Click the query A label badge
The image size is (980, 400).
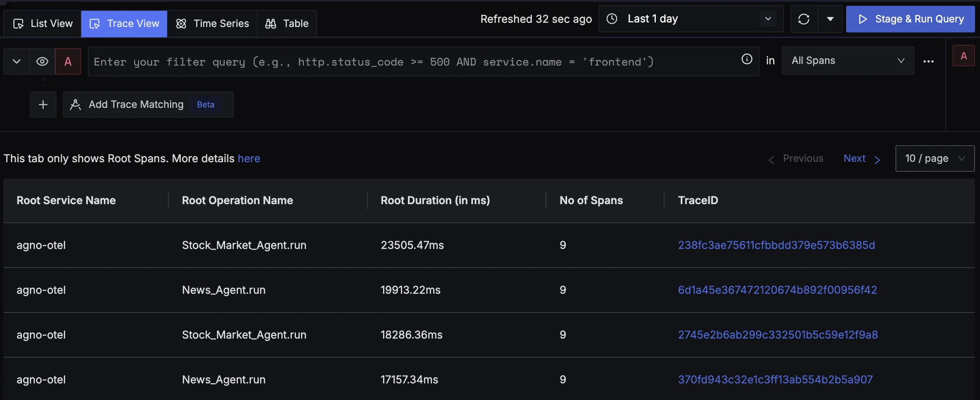point(68,61)
